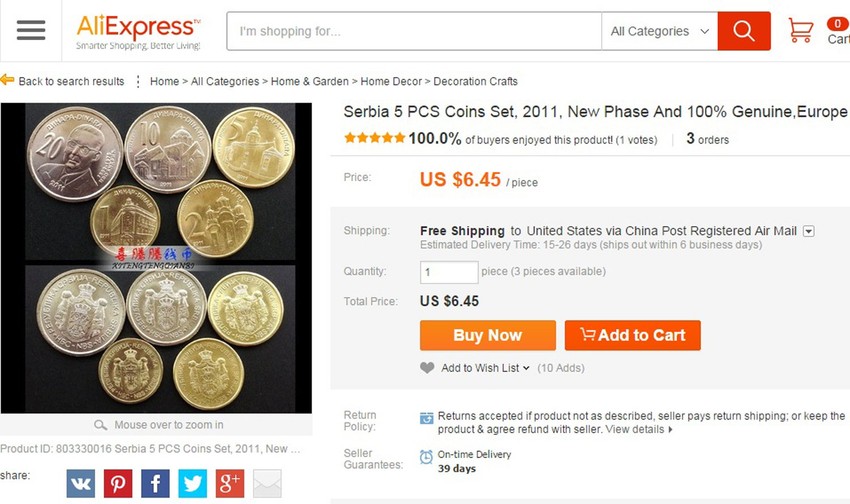Click the Add to Cart button

[632, 335]
